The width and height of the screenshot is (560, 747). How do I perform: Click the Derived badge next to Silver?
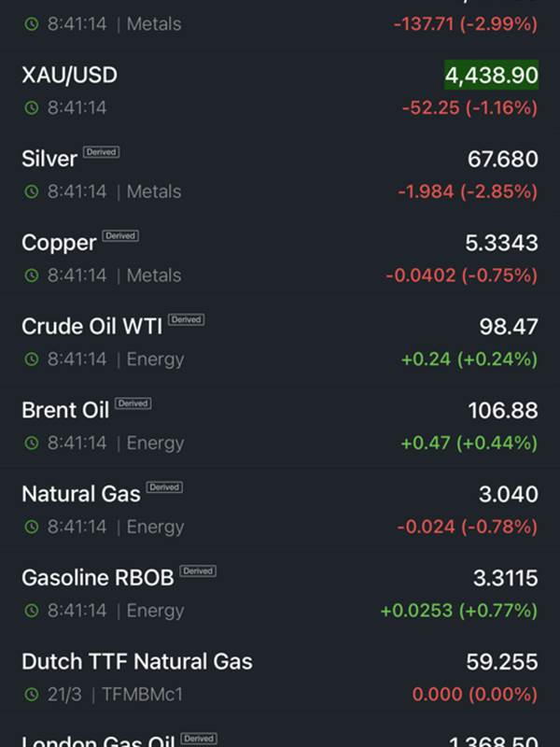click(x=101, y=152)
